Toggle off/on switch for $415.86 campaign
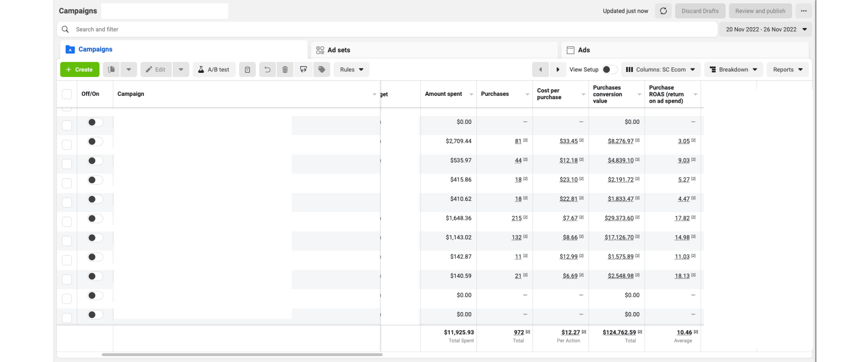 click(95, 180)
